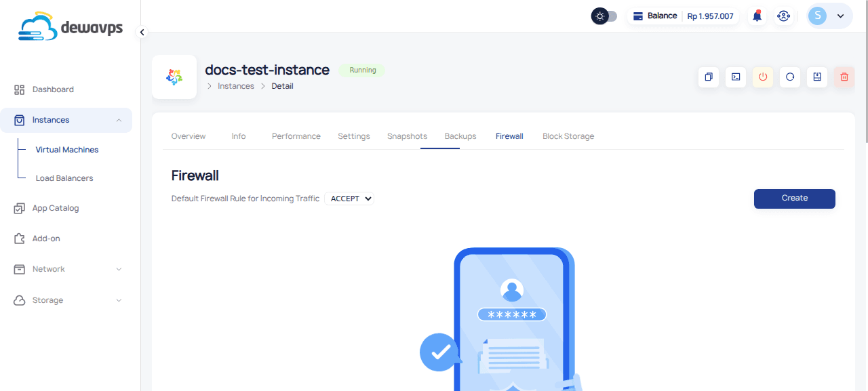The width and height of the screenshot is (868, 391).
Task: Open the notifications bell
Action: pos(757,16)
